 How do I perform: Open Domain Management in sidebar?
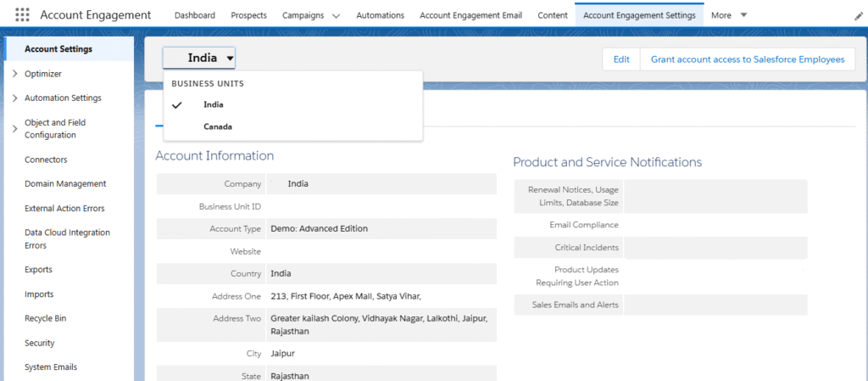pos(64,184)
